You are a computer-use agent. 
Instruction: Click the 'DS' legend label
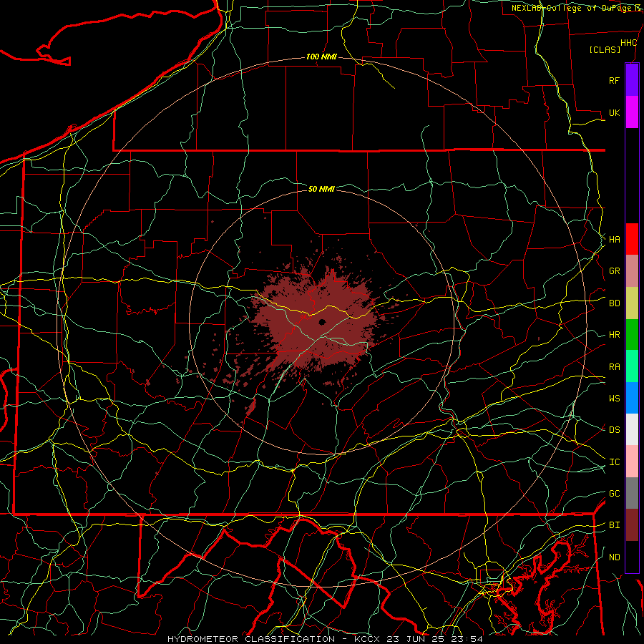614,429
